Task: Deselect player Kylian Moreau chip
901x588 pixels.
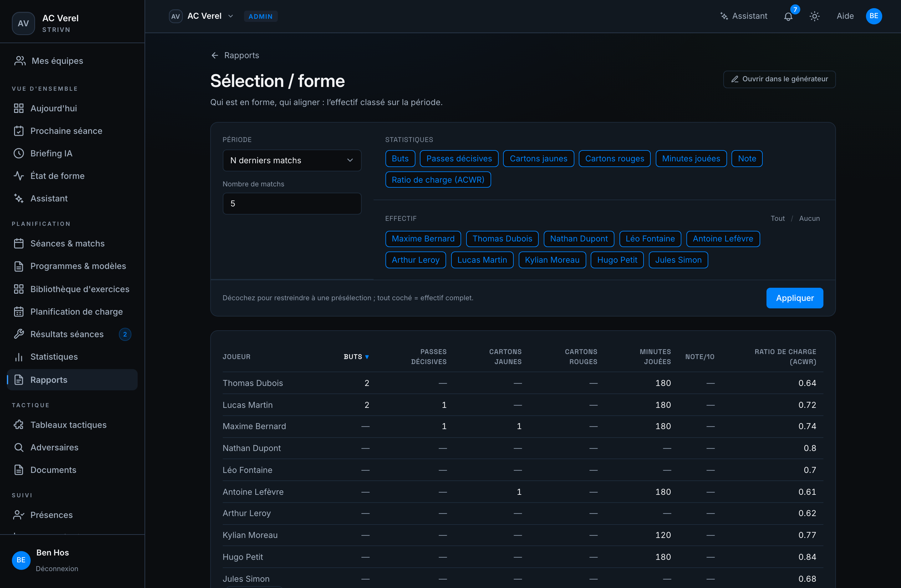Action: (552, 260)
